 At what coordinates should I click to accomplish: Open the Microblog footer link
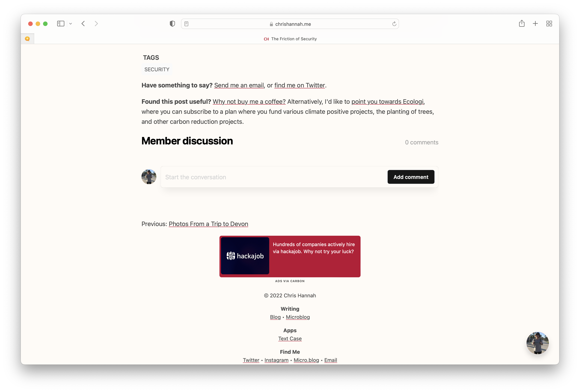(298, 317)
